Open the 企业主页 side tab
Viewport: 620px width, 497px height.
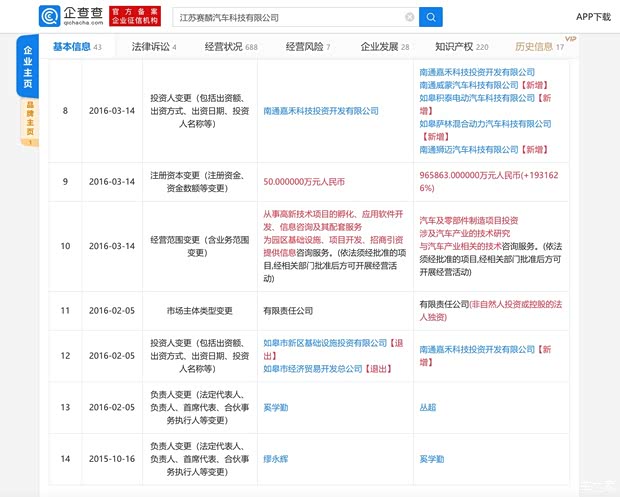point(28,68)
